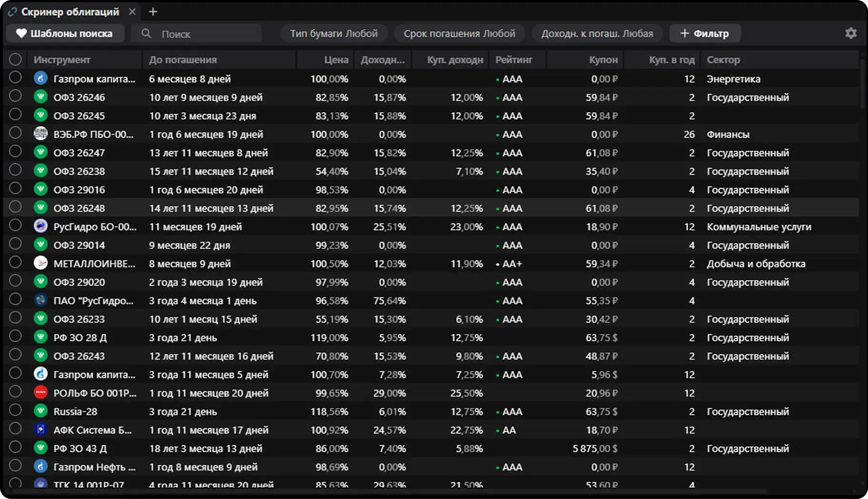Select the ОФЗ 26248 row checkbox

coord(15,207)
